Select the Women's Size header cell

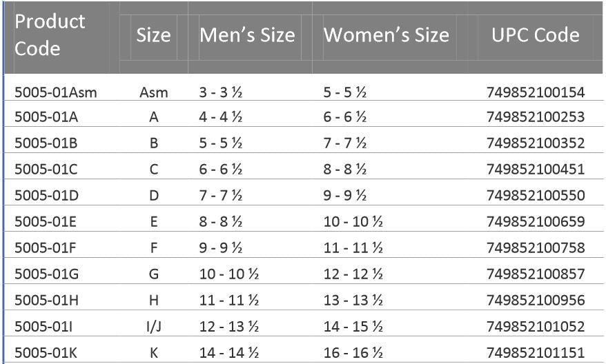coord(387,35)
